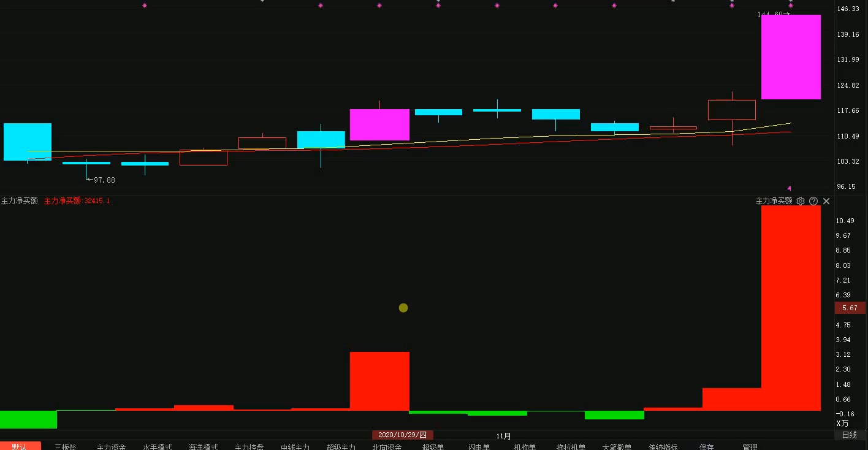Click the magenta triangle marker under price chart
Screen dimensions: 868x450
tap(789, 188)
